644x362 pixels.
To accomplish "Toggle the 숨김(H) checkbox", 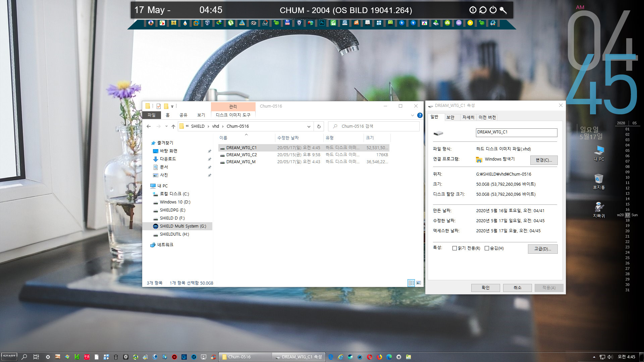I will (x=487, y=248).
